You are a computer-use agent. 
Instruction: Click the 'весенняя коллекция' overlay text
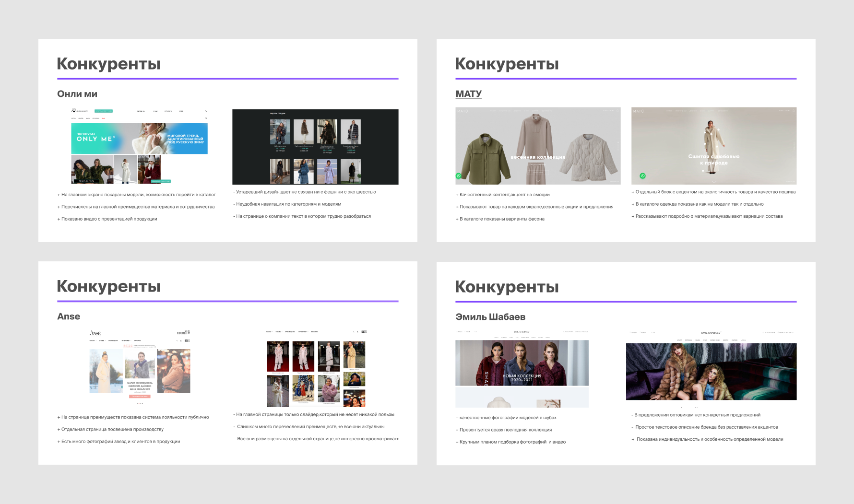[538, 157]
